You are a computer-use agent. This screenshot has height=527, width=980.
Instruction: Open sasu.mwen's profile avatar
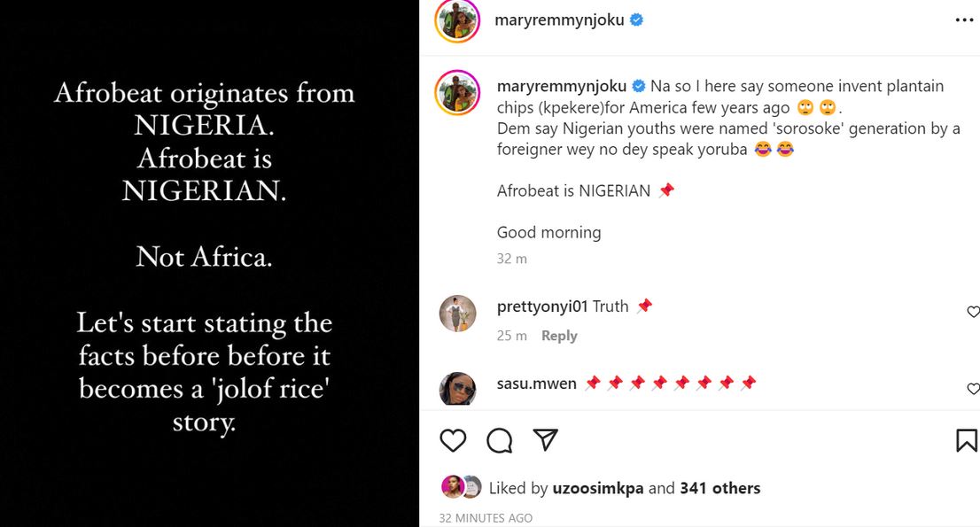tap(458, 390)
